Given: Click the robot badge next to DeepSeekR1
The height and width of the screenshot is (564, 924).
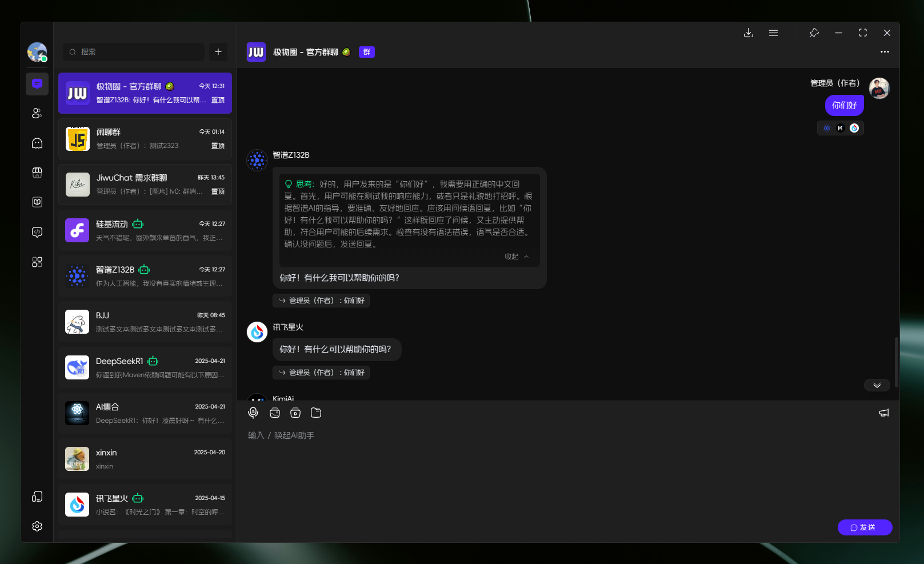Looking at the screenshot, I should [153, 361].
